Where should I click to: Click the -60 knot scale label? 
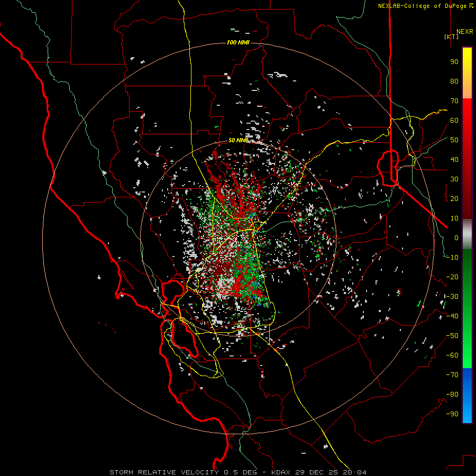click(x=452, y=355)
